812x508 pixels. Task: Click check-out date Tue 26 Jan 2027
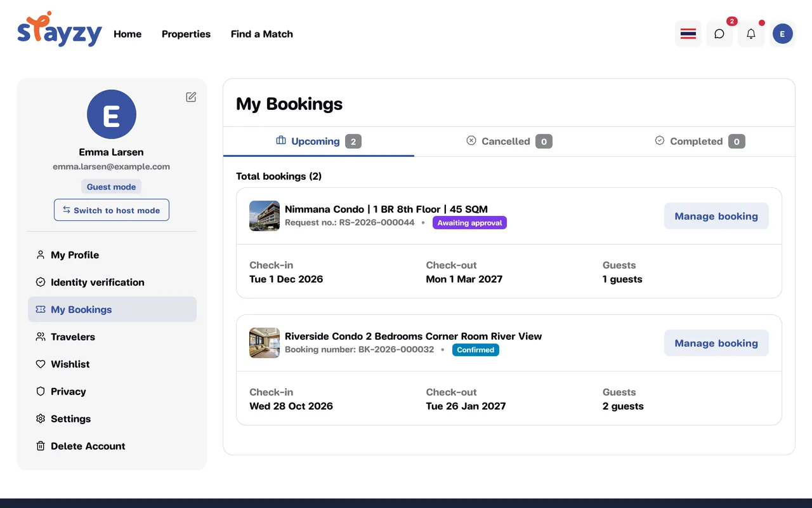coord(466,406)
